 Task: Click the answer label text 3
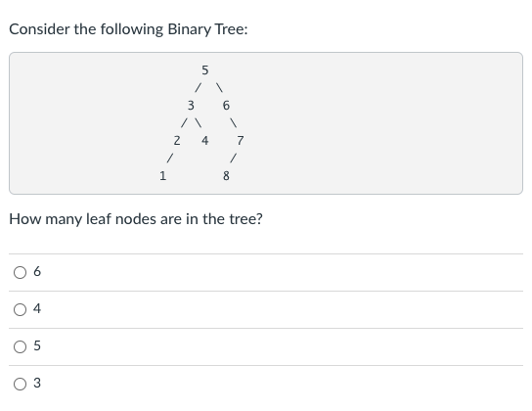coord(37,384)
